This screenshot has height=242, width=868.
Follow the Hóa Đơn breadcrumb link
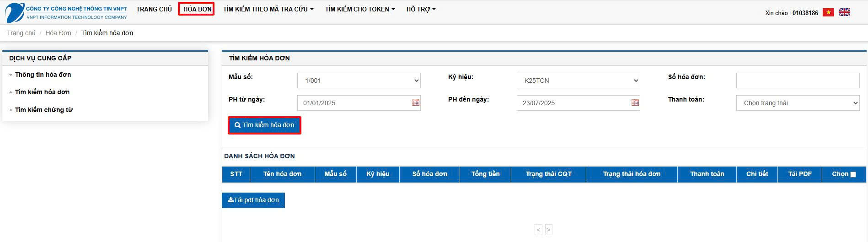tap(58, 33)
